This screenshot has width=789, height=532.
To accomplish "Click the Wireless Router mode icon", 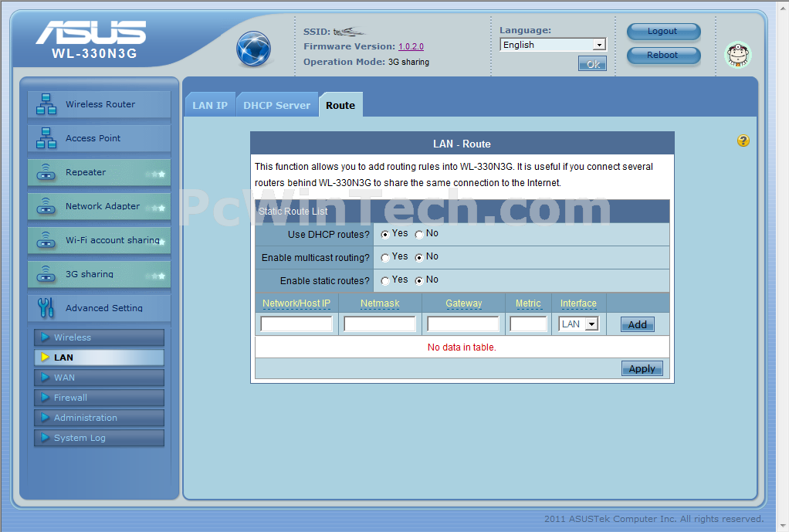I will tap(46, 104).
